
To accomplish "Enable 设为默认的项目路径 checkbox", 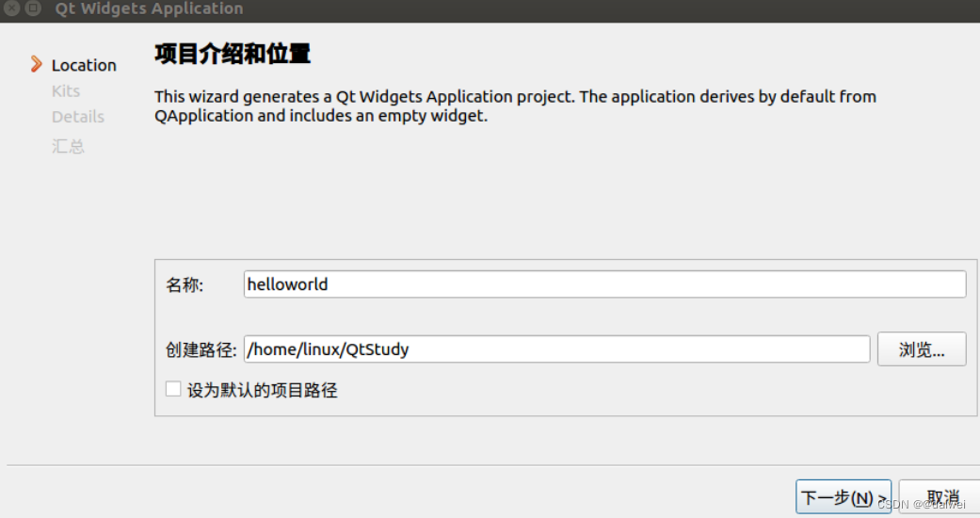I will click(x=173, y=389).
